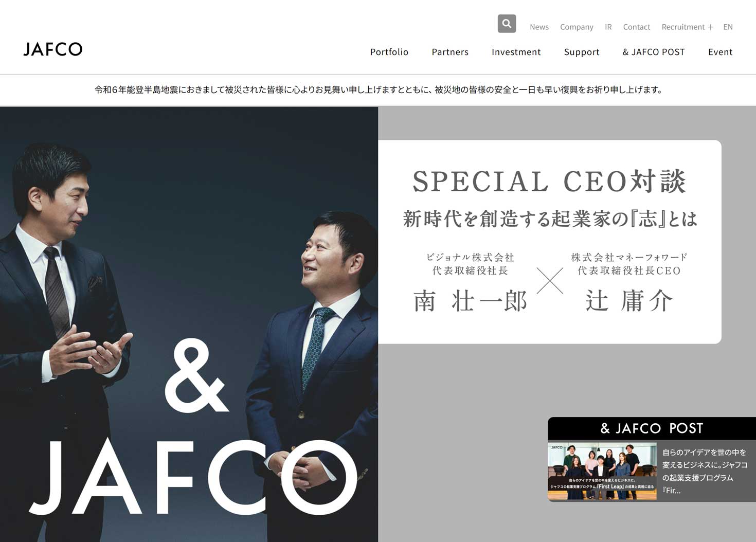
Task: Click the JAFCO logo in header
Action: 53,49
